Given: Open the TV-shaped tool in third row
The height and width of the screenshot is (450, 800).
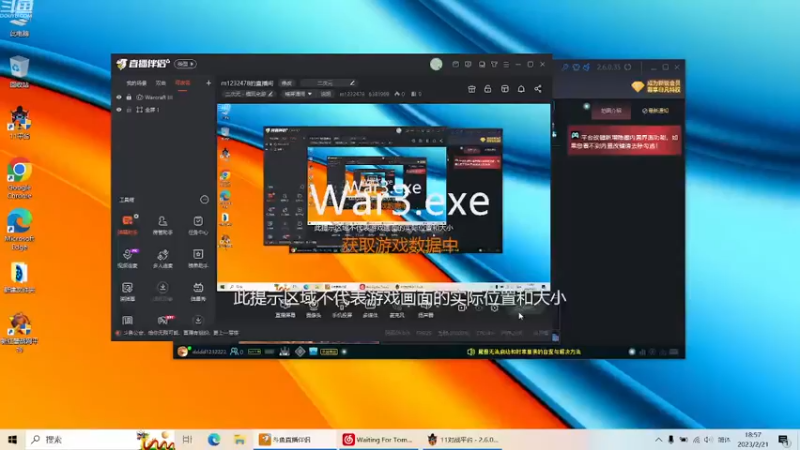Looking at the screenshot, I should point(198,291).
